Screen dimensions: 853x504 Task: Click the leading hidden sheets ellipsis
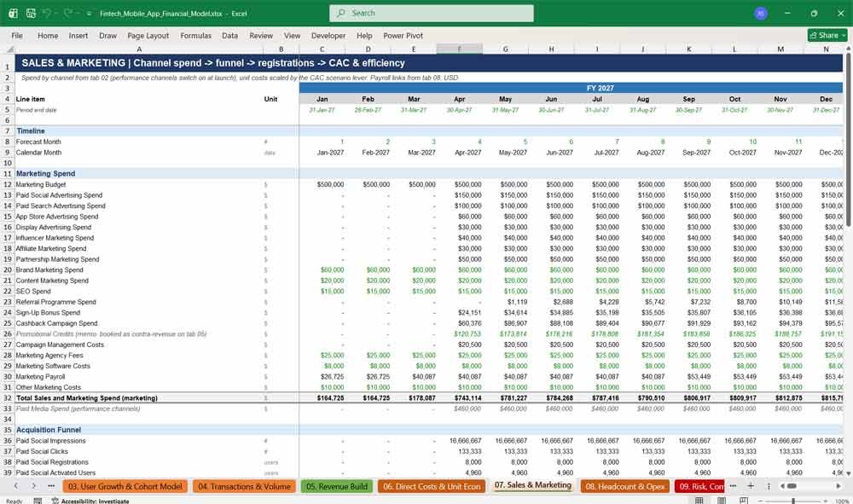click(51, 486)
